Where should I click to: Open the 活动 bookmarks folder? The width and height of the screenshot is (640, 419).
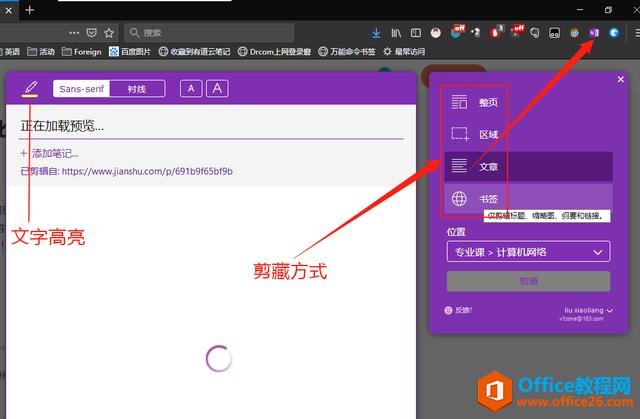point(41,51)
